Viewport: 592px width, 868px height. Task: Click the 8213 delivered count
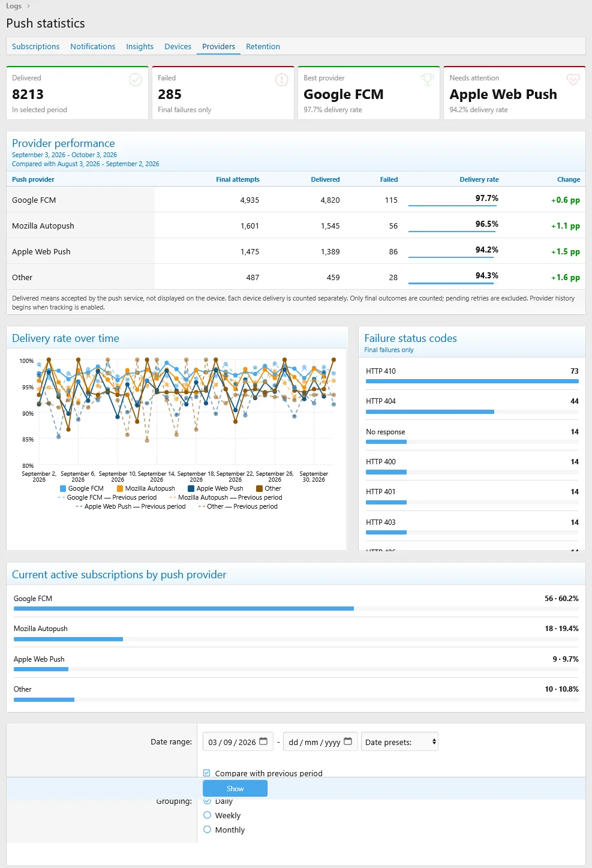(x=28, y=94)
